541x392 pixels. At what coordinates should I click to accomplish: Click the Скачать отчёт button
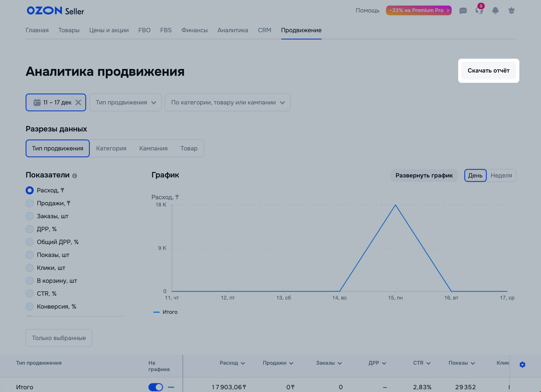pos(488,71)
